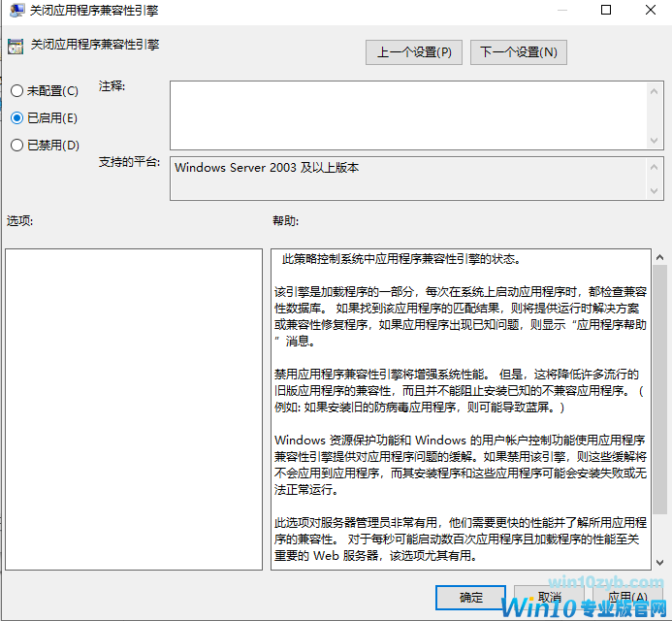Maximize the policy dialog window
This screenshot has width=672, height=621.
[x=606, y=10]
